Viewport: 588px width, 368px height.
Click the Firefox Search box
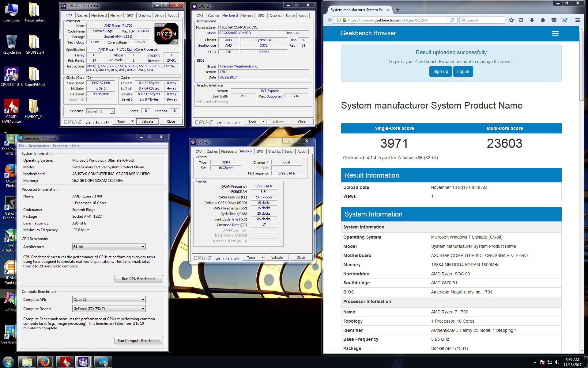[x=482, y=20]
